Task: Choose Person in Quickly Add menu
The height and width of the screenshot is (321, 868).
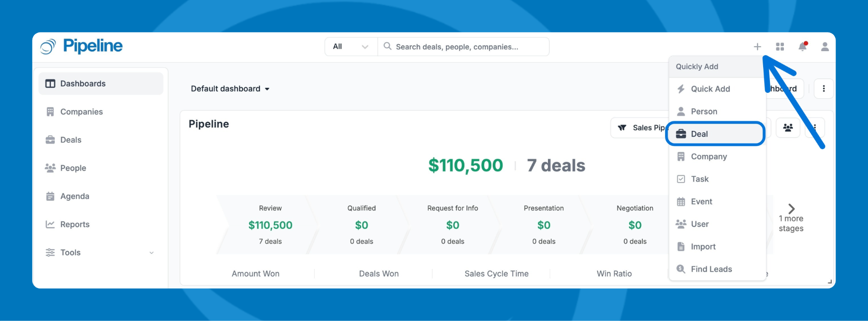Action: (704, 111)
